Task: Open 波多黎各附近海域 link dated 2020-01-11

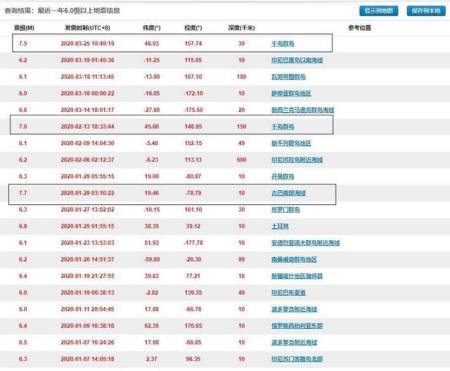Action: pyautogui.click(x=294, y=309)
